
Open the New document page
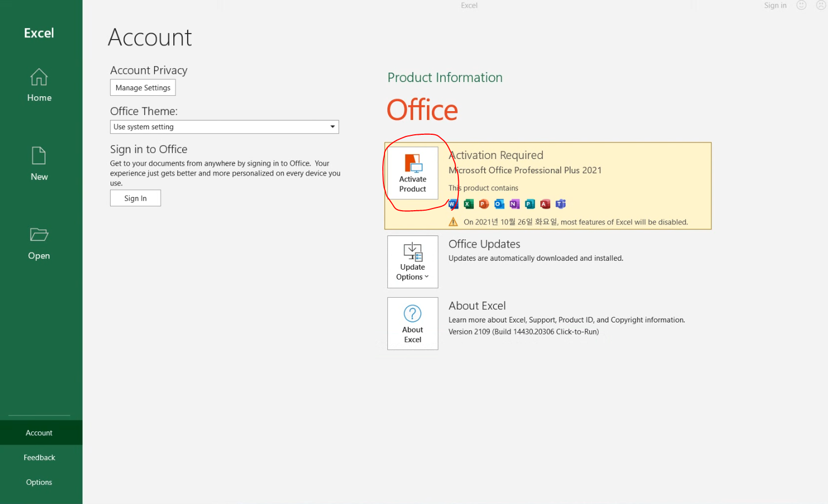click(x=39, y=164)
